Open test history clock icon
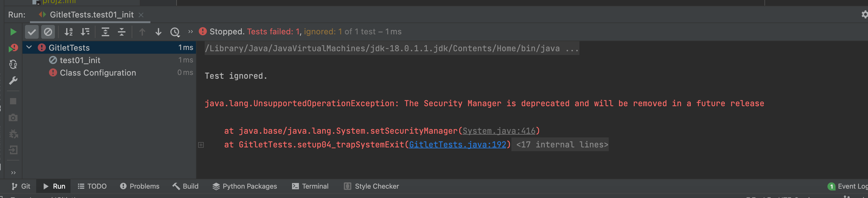The height and width of the screenshot is (198, 868). [175, 32]
